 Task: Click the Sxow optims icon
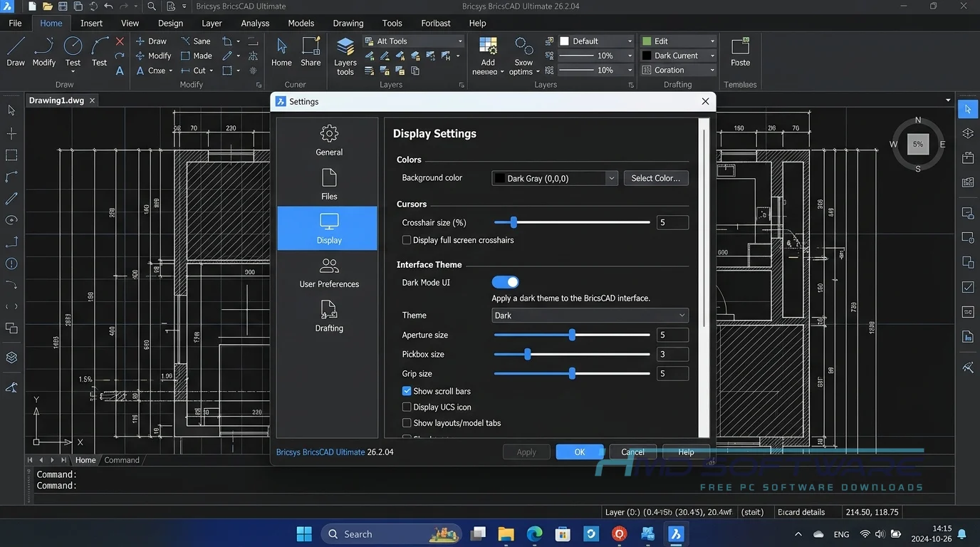[523, 56]
